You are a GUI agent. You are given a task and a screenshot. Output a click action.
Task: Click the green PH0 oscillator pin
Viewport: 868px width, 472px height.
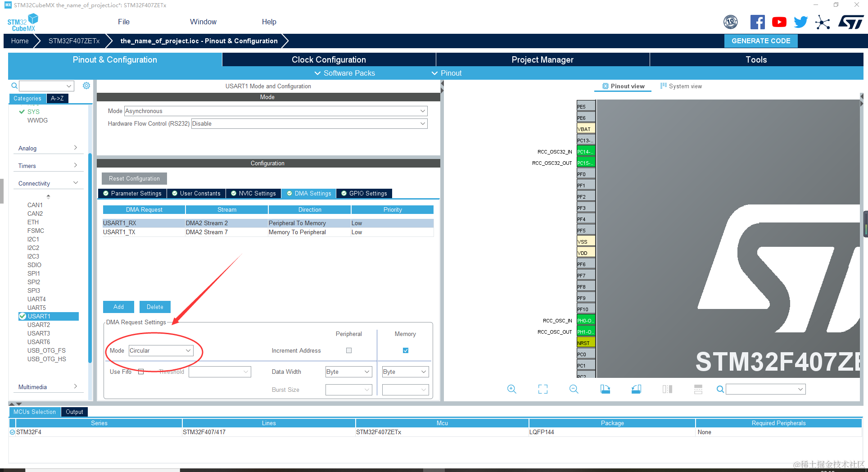coord(586,320)
